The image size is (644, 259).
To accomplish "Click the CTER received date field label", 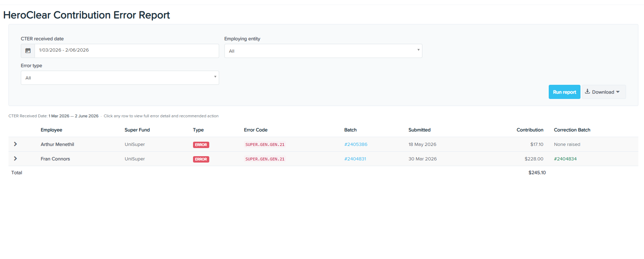I will pos(42,39).
